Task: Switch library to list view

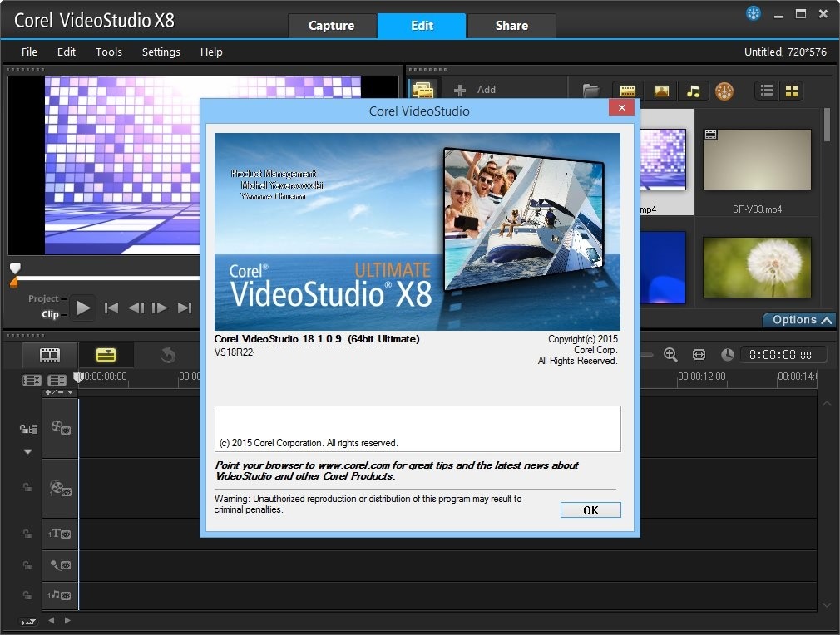Action: tap(767, 91)
